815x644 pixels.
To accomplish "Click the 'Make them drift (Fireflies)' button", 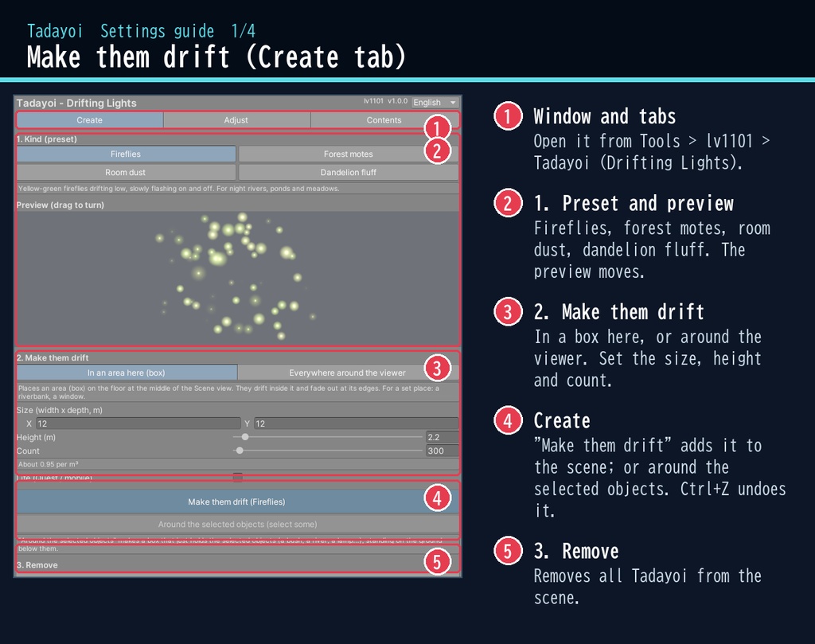I will [237, 502].
